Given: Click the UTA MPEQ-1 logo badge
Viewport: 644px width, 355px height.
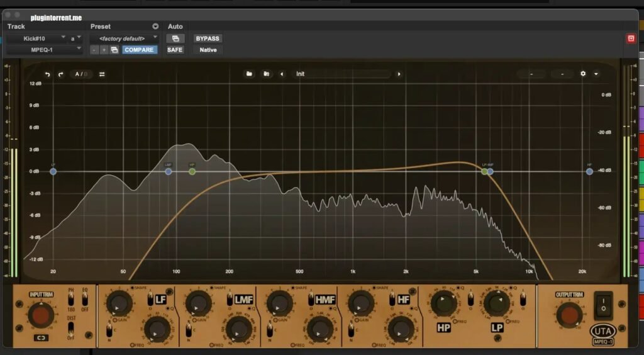Looking at the screenshot, I should 603,334.
